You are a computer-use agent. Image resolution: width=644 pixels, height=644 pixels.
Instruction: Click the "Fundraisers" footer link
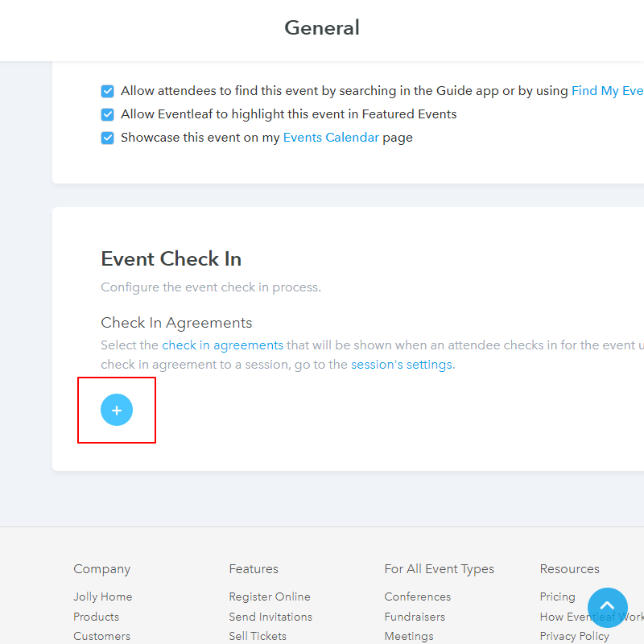(415, 617)
